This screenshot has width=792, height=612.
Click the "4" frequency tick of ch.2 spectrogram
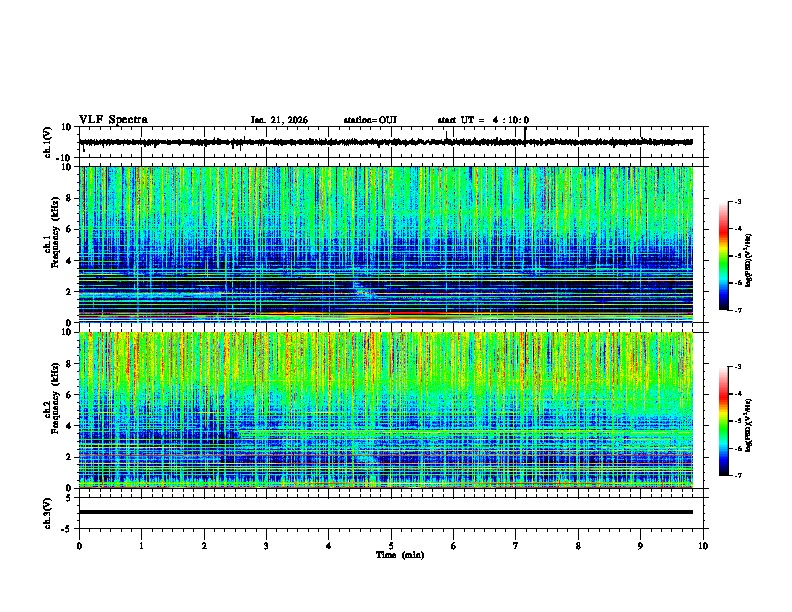pyautogui.click(x=69, y=426)
